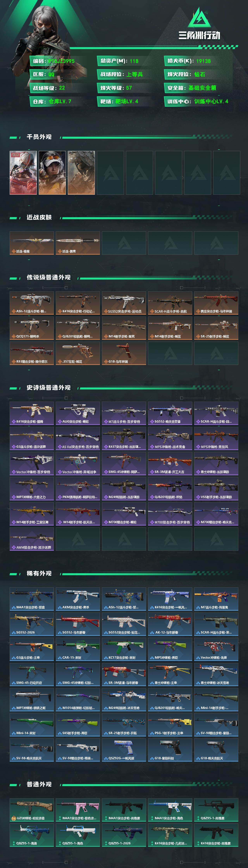
Task: Click the 哈夫币(K) 19138 balance label
Action: 189,61
